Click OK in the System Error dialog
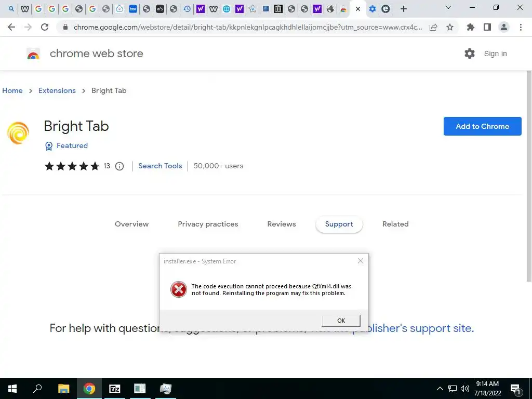Screen dimensions: 532x399 [x=341, y=321]
